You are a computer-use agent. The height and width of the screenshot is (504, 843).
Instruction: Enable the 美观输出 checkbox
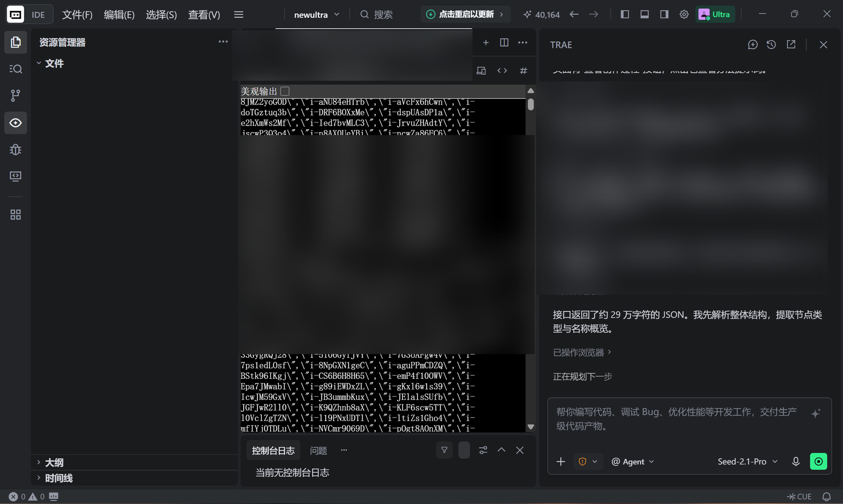pos(285,91)
